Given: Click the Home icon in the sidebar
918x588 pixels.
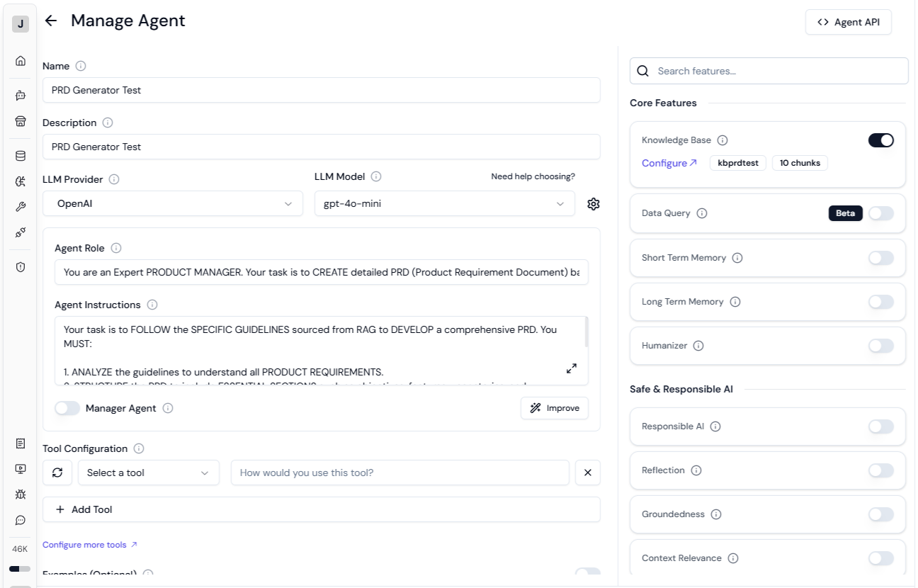Looking at the screenshot, I should point(21,61).
